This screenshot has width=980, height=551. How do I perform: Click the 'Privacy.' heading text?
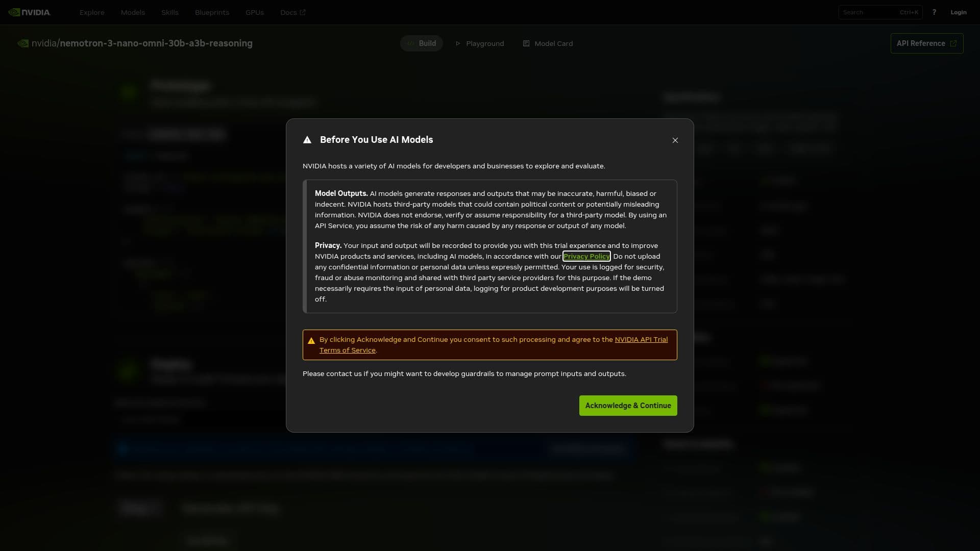point(328,245)
